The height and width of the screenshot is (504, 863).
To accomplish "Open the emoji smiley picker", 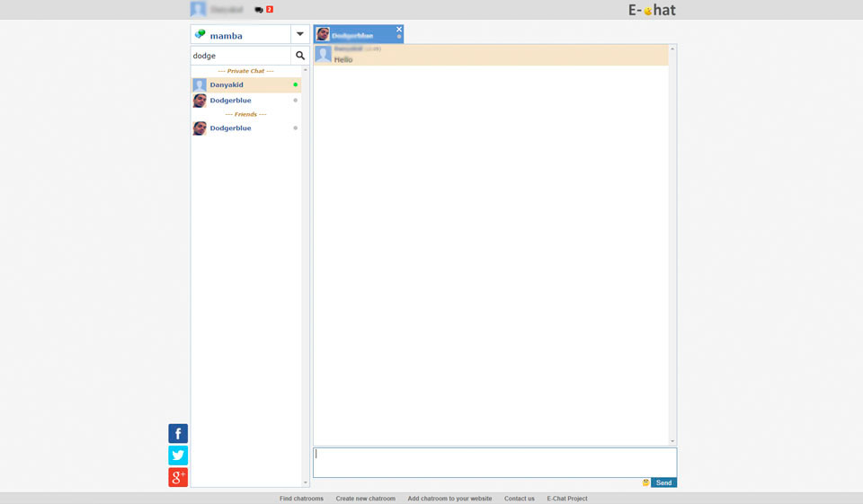I will (x=645, y=482).
